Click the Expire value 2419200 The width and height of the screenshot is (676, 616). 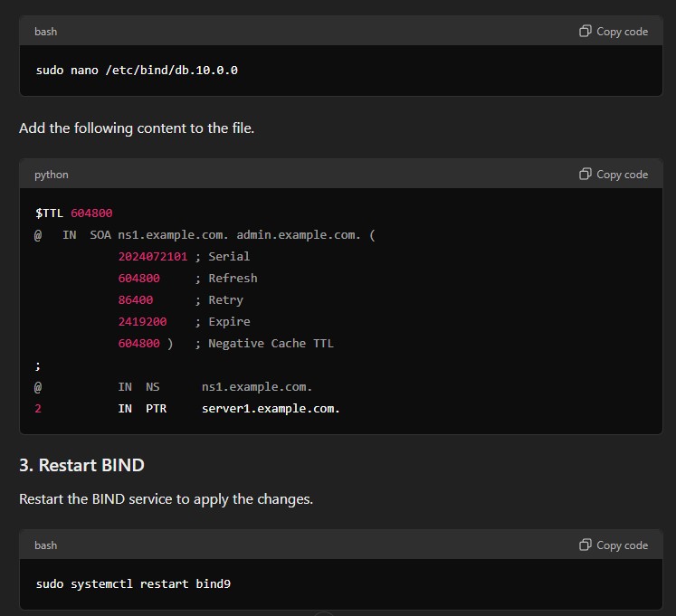pyautogui.click(x=142, y=322)
